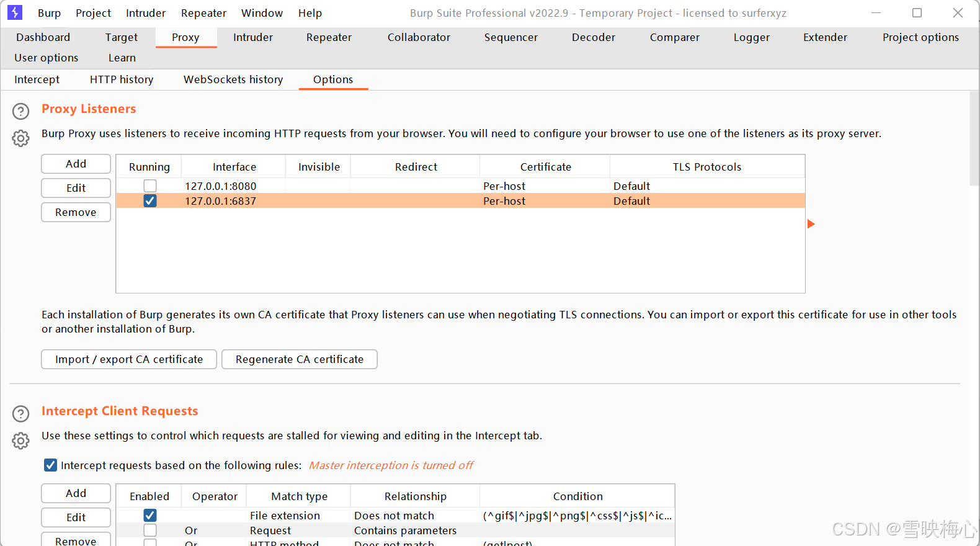
Task: Open the Decoder tab
Action: (x=594, y=37)
